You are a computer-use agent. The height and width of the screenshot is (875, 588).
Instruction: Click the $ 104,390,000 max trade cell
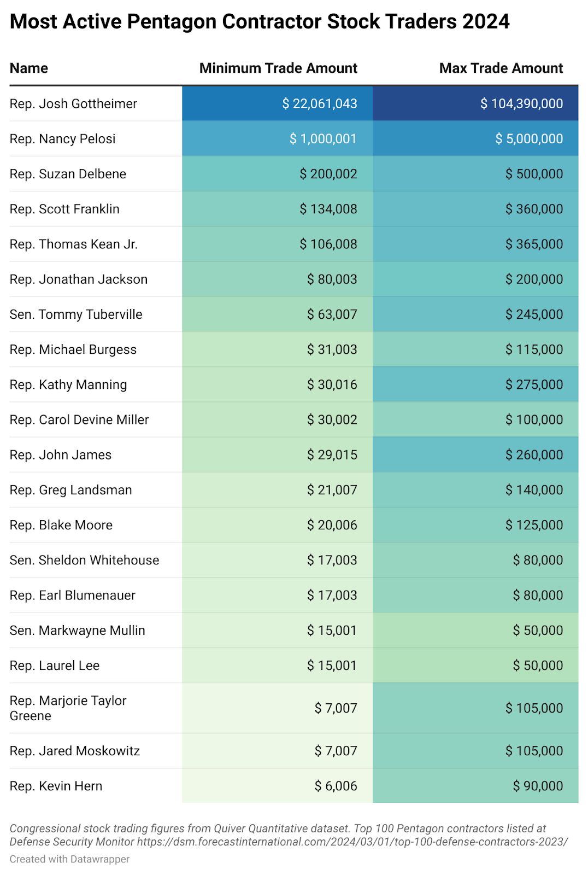[x=521, y=104]
